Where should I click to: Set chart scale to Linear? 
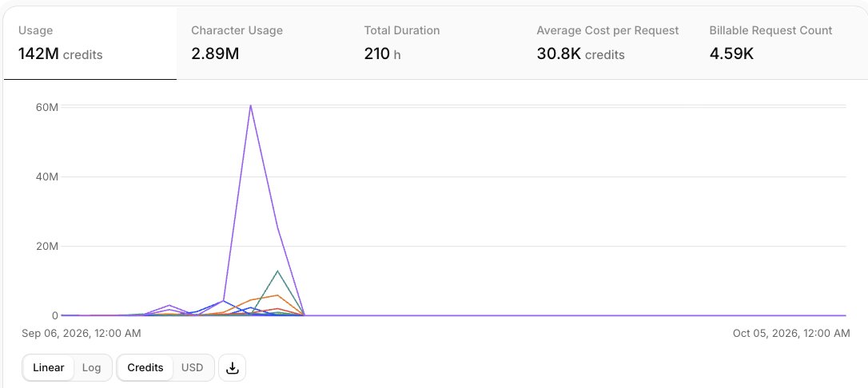pos(49,367)
